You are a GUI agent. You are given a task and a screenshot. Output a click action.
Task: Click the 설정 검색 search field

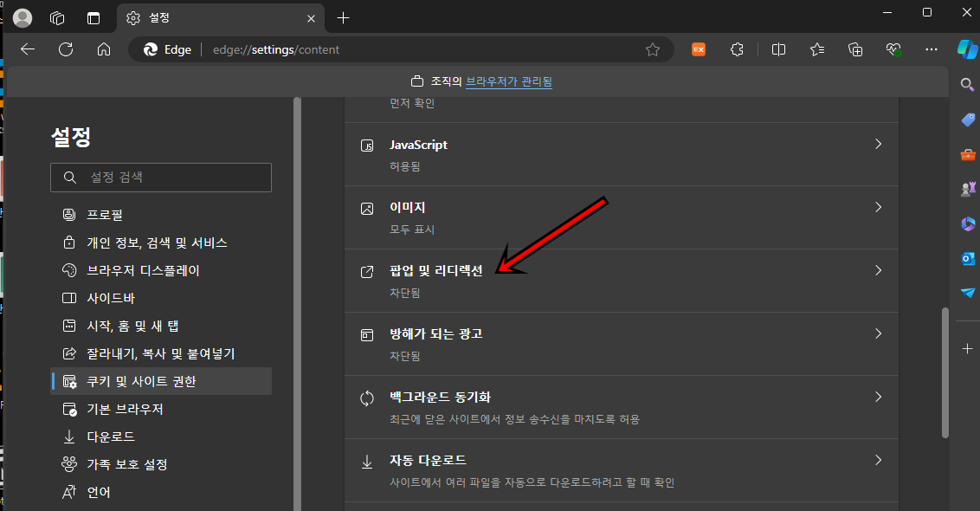(161, 178)
